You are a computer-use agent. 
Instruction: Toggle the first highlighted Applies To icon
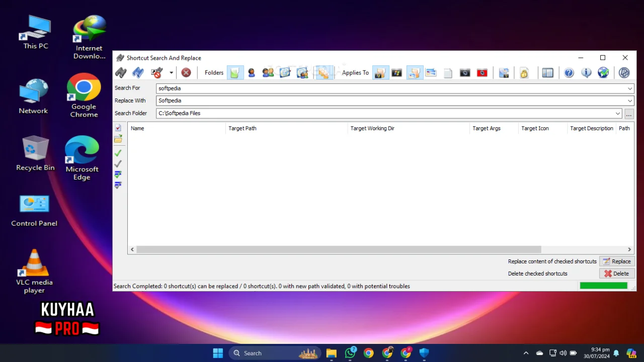tap(380, 72)
